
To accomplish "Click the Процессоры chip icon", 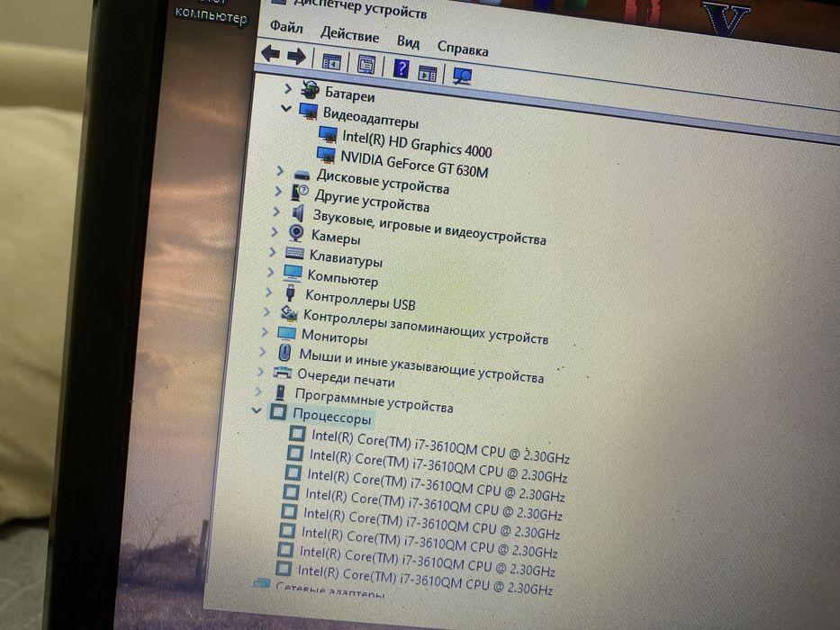I will point(278,411).
